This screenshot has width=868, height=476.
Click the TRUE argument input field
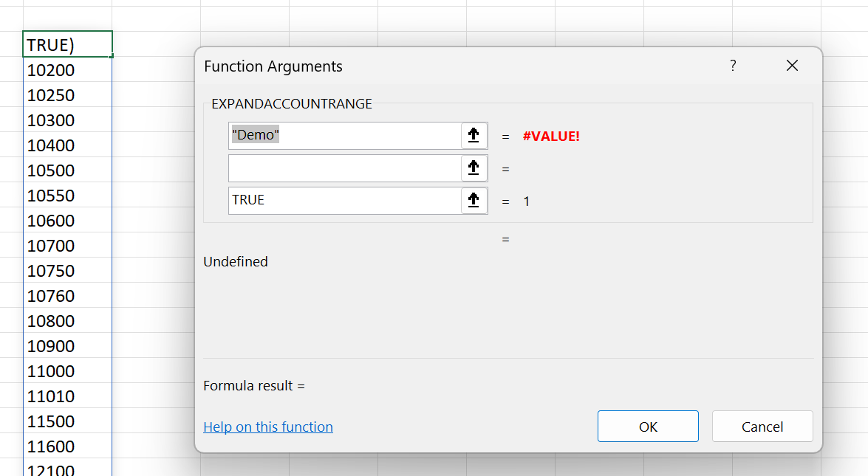point(345,201)
